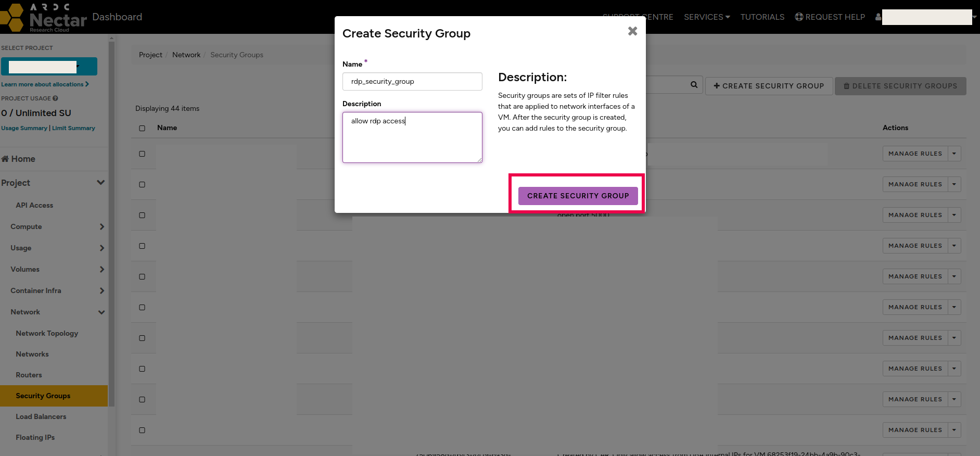Tick the seventh row checkbox
Screen dimensions: 980x456
point(142,338)
